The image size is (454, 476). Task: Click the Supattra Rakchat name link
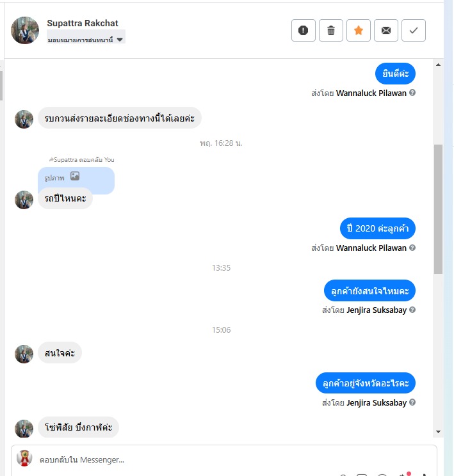(x=83, y=23)
